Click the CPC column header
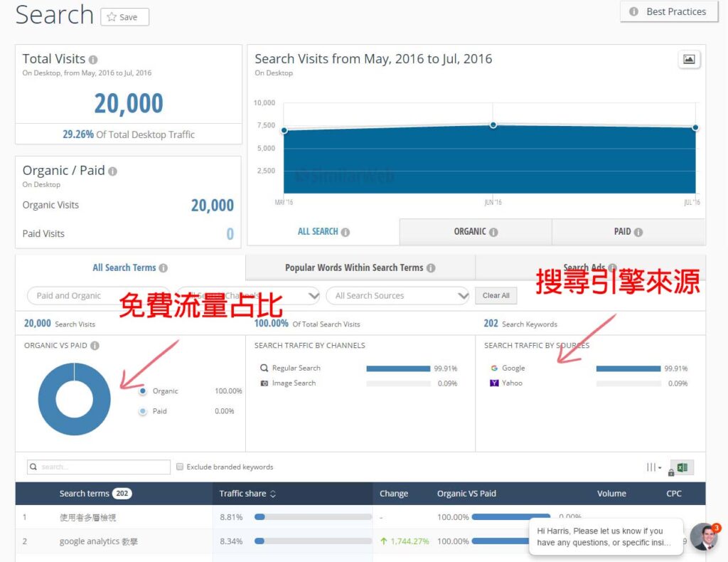Screen dimensions: 728x562 coord(674,494)
